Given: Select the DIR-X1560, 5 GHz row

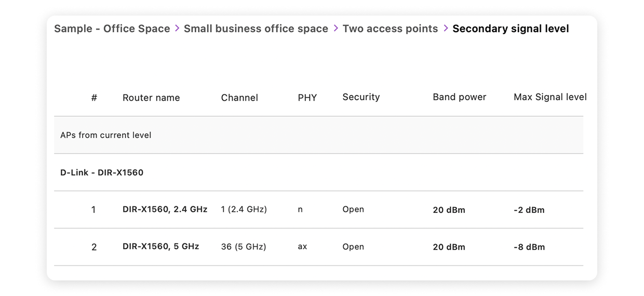Looking at the screenshot, I should [318, 247].
